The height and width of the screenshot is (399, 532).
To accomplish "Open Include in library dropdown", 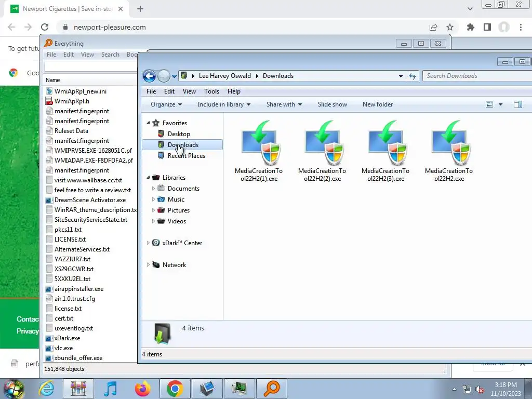I will click(x=224, y=104).
